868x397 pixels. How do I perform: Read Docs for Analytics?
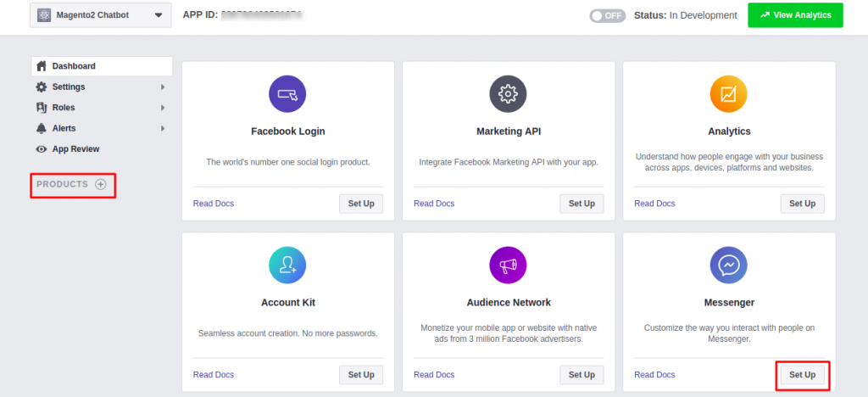[654, 204]
